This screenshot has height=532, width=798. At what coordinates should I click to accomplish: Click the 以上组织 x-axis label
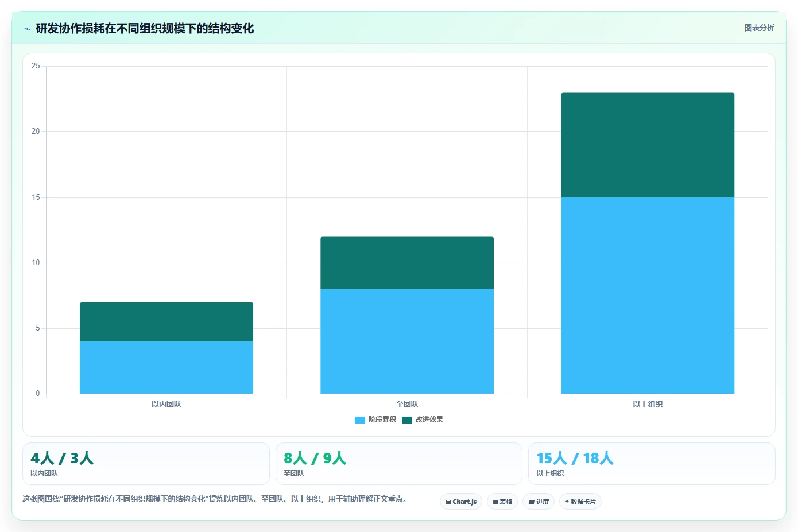click(x=648, y=404)
